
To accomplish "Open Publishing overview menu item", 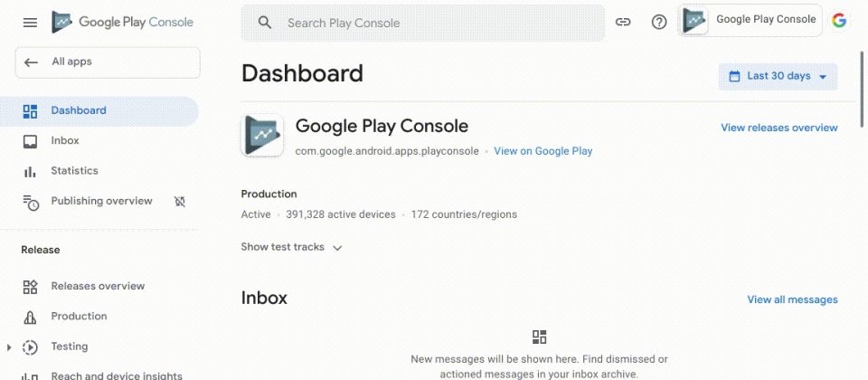I will tap(101, 201).
